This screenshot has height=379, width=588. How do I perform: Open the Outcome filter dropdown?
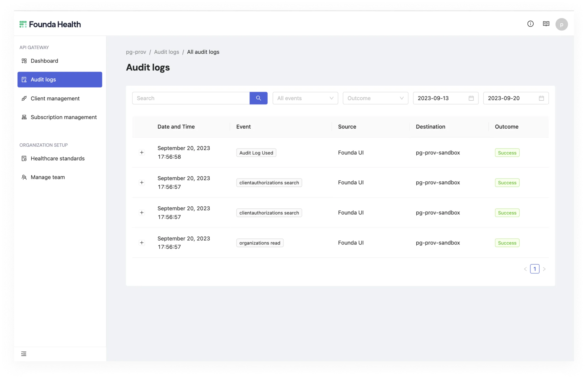[x=375, y=98]
